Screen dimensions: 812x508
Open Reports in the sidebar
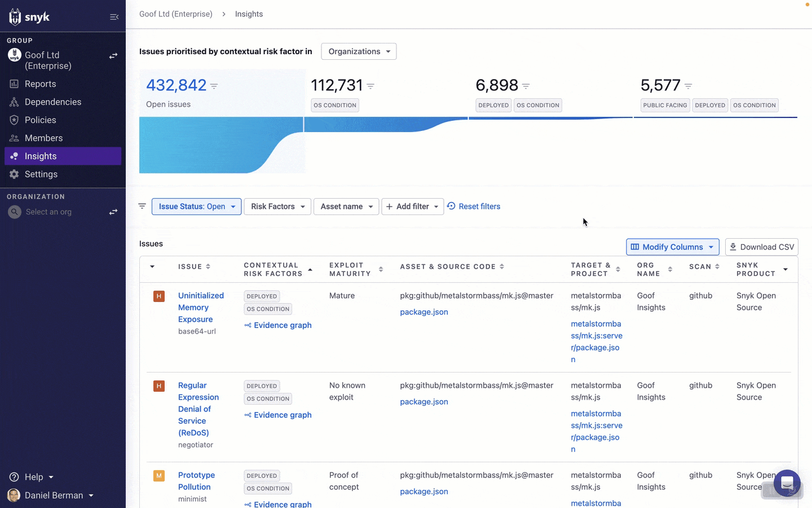coord(63,84)
